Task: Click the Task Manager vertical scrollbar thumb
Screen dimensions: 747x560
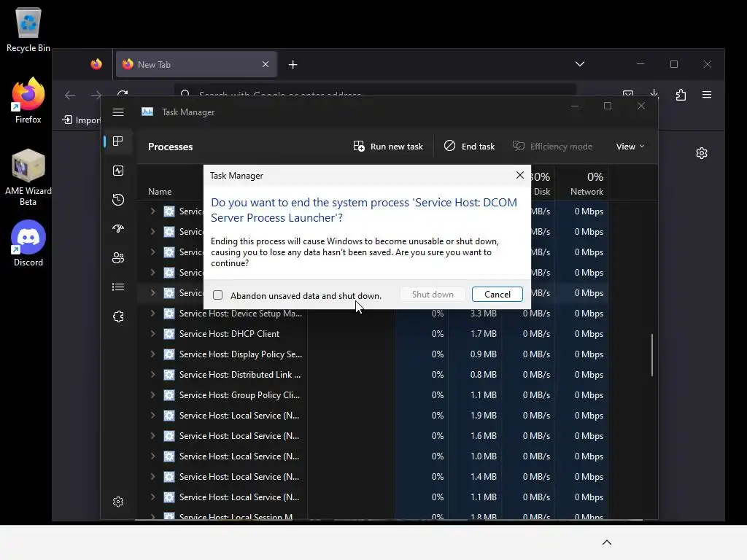Action: click(651, 355)
